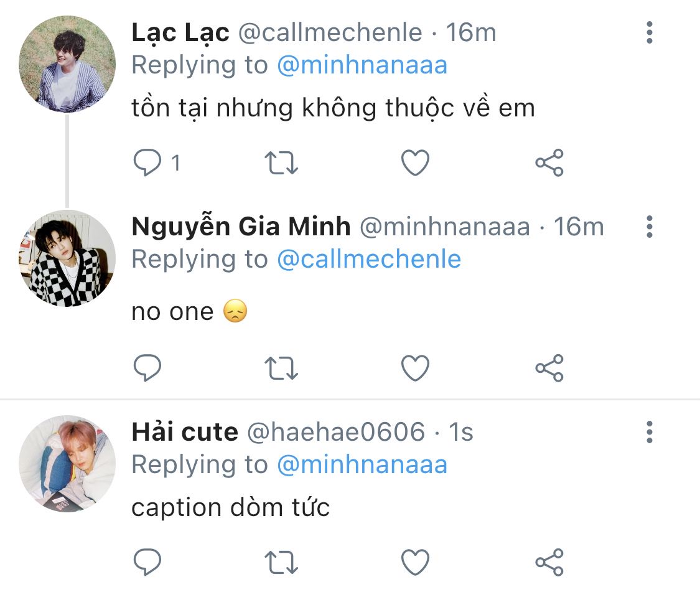The width and height of the screenshot is (700, 592).
Task: Open Hải cute's profile avatar
Action: (67, 464)
